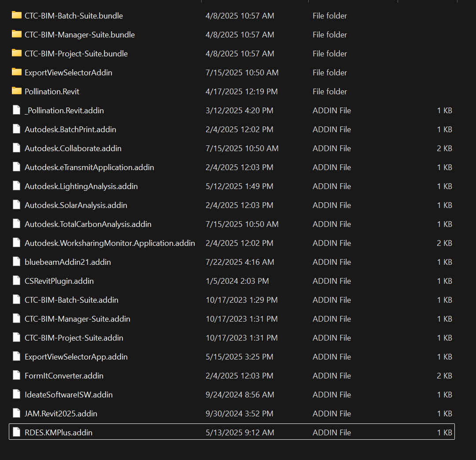Click the RDES.KMPlus.addin file icon
Viewport: 476px width, 460px height.
[17, 432]
